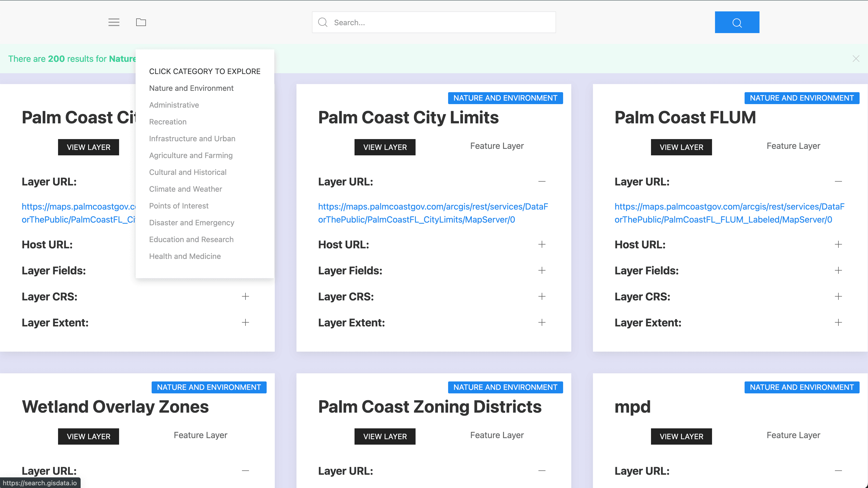Expand Layer CRS for Palm Coast FLUM
The height and width of the screenshot is (488, 868).
click(838, 296)
